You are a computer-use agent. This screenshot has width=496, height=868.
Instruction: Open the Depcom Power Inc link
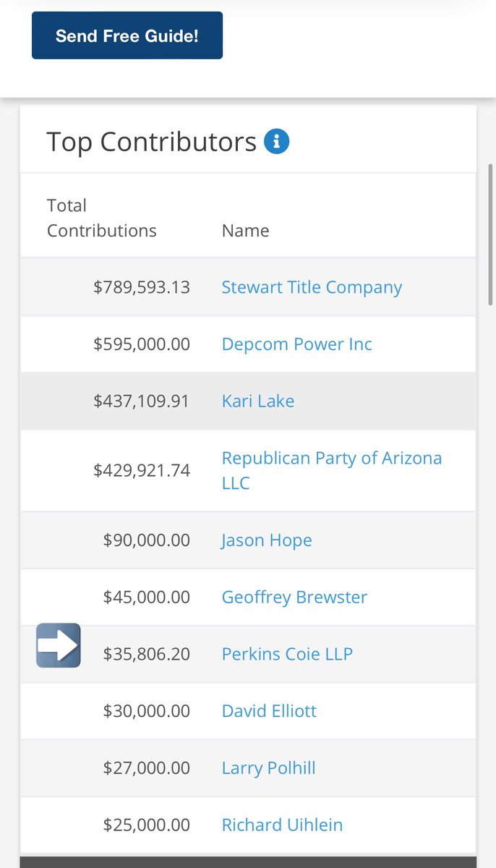pyautogui.click(x=296, y=344)
